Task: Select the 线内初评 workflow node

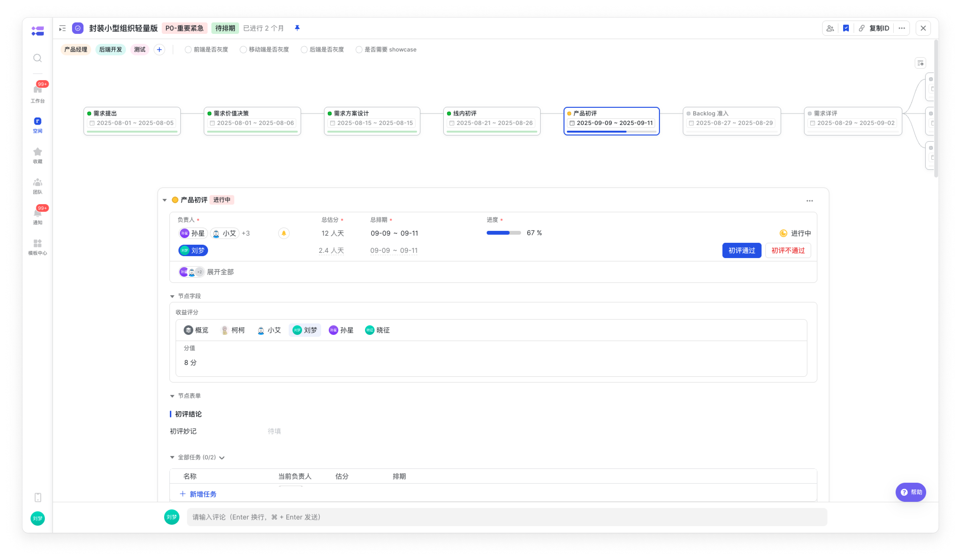Action: pos(491,121)
